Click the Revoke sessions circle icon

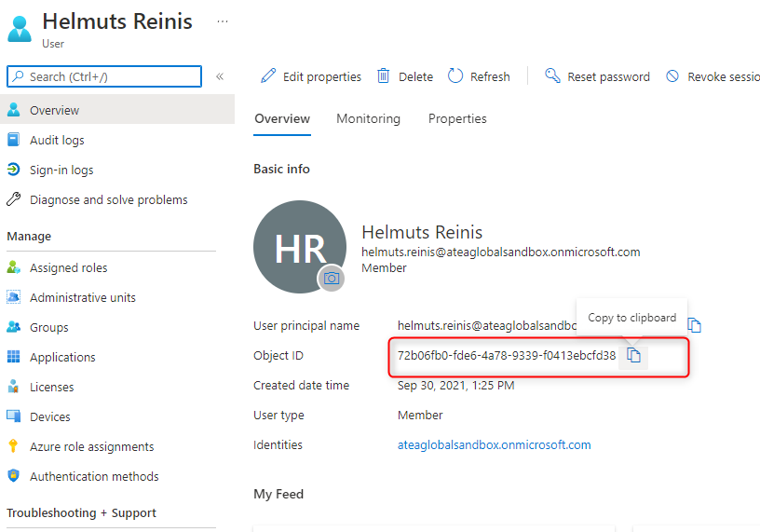coord(672,75)
